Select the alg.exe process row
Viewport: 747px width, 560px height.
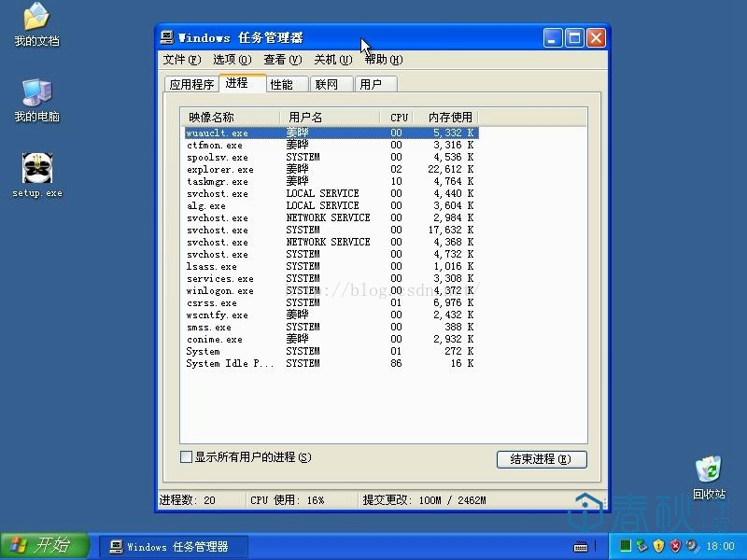point(331,205)
